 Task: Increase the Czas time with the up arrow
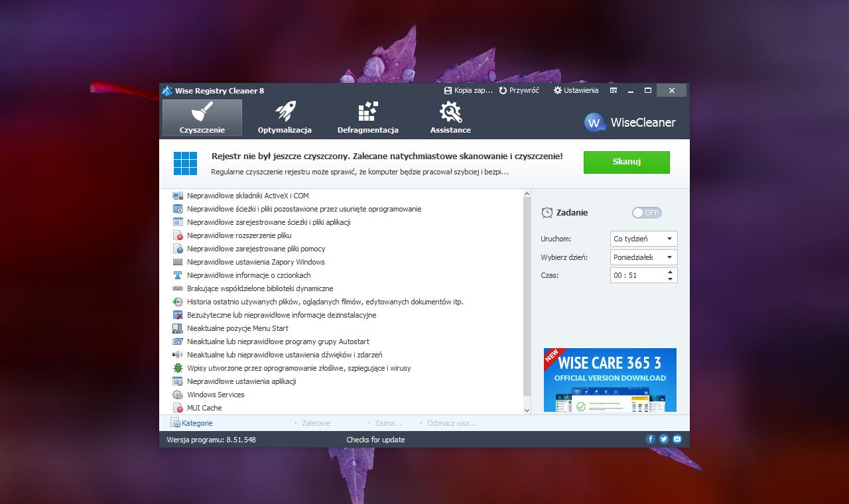tap(671, 271)
